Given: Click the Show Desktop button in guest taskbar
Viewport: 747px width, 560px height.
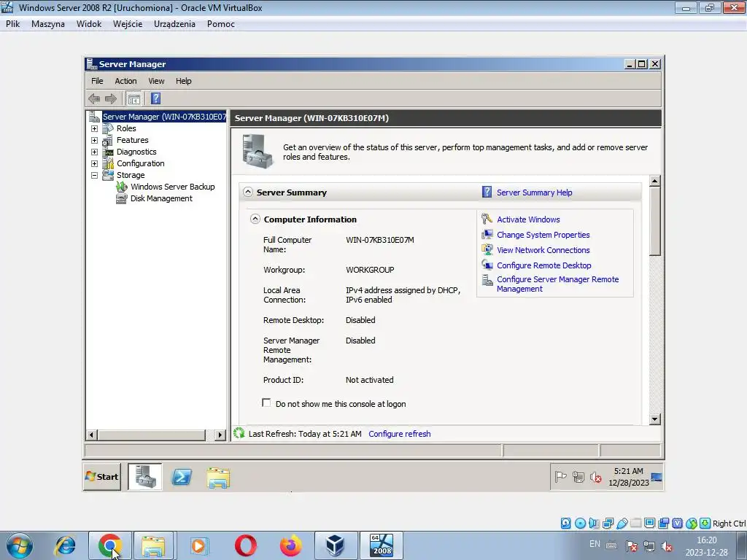Looking at the screenshot, I should coord(657,477).
